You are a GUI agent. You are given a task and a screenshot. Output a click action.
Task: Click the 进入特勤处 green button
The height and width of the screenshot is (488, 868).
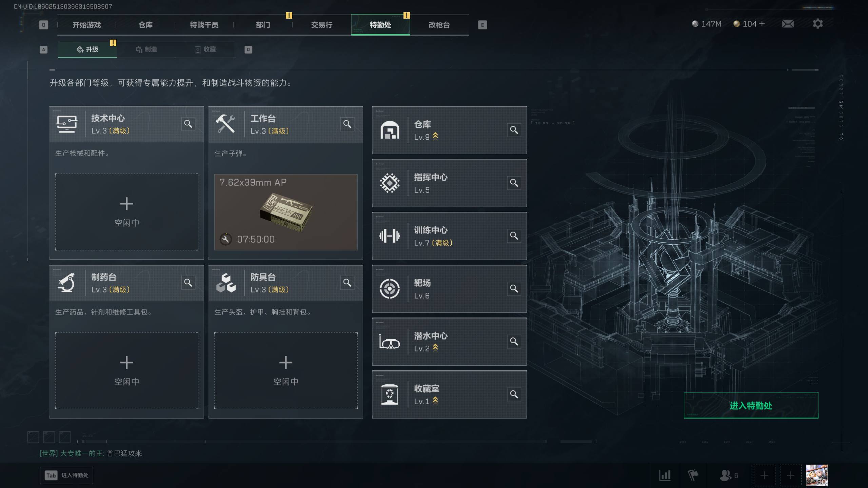coord(751,406)
